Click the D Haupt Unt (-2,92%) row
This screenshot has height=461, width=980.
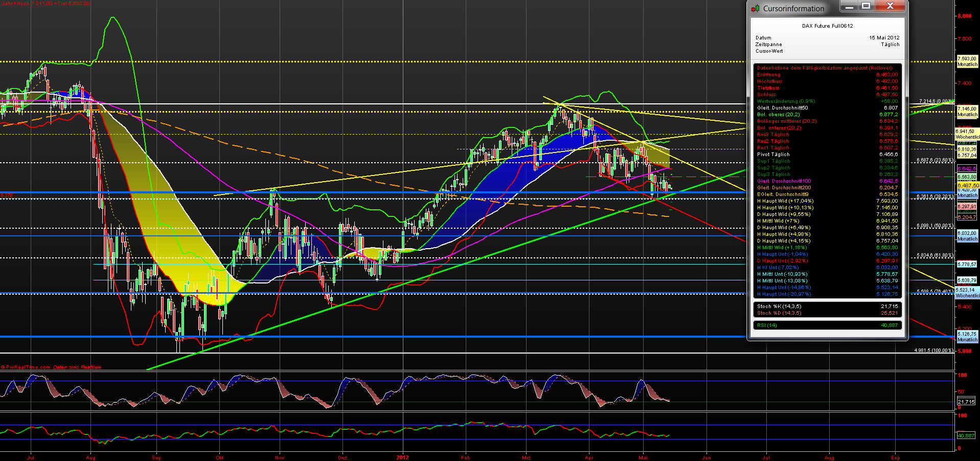(827, 261)
